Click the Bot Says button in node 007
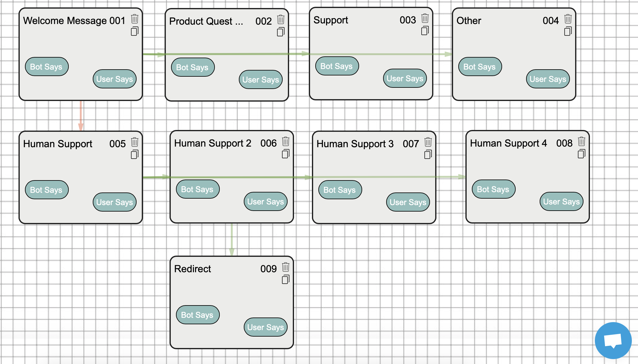This screenshot has height=364, width=638. coord(340,190)
